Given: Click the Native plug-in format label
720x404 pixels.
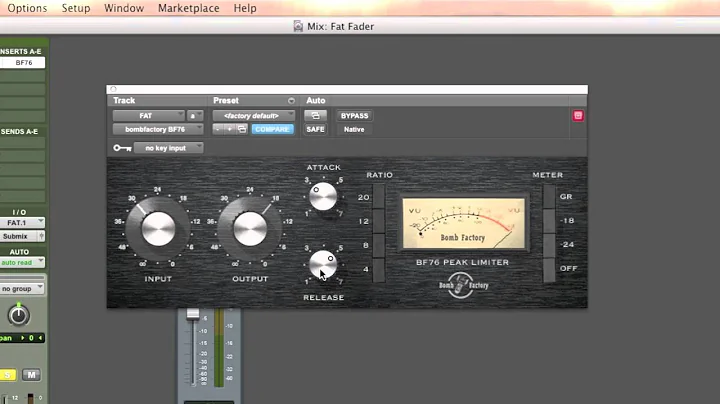Looking at the screenshot, I should [x=354, y=129].
